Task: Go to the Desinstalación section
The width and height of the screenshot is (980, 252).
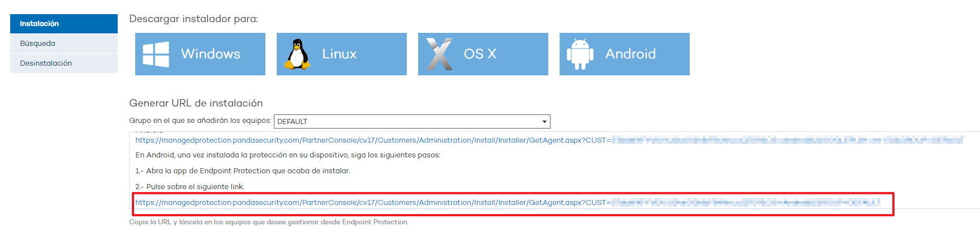Action: [x=64, y=63]
